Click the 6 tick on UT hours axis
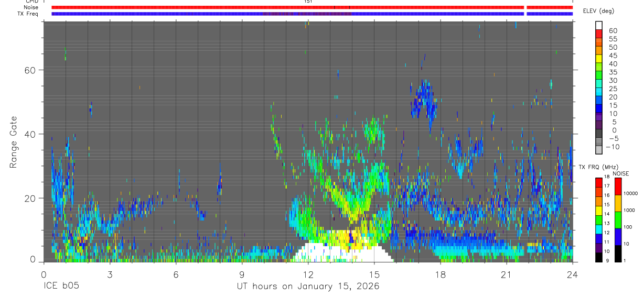The width and height of the screenshot is (644, 297). pos(176,274)
